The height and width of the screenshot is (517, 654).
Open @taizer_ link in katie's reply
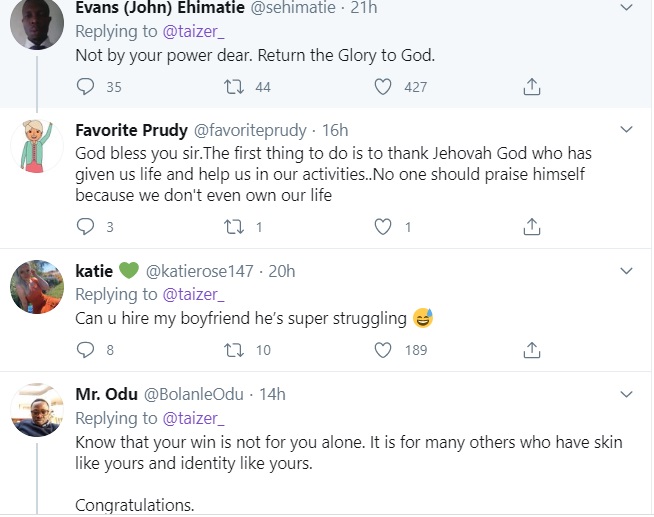[x=193, y=294]
